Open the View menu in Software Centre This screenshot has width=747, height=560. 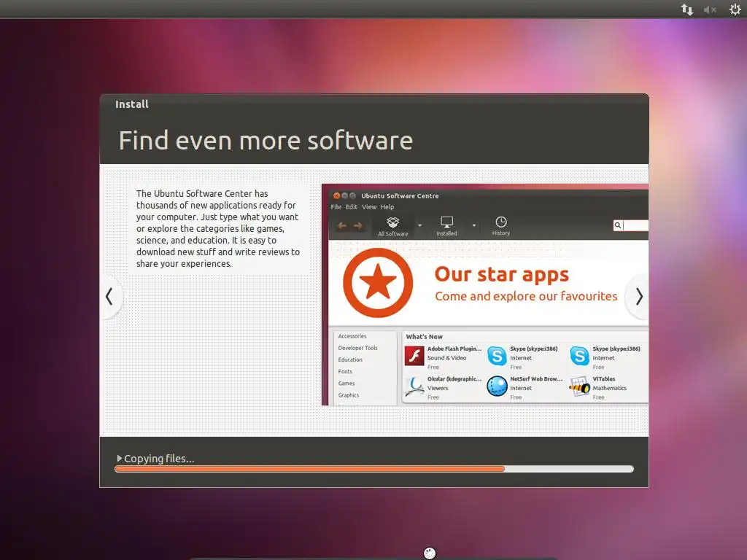pos(368,206)
